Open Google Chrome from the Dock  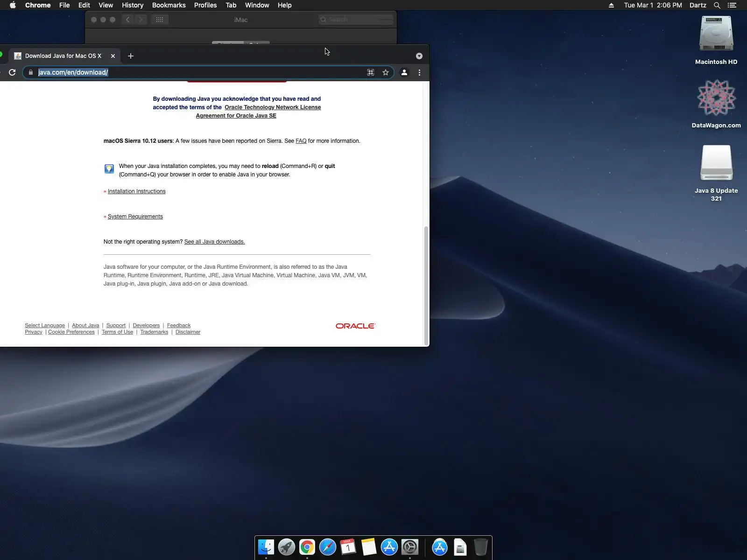(307, 547)
